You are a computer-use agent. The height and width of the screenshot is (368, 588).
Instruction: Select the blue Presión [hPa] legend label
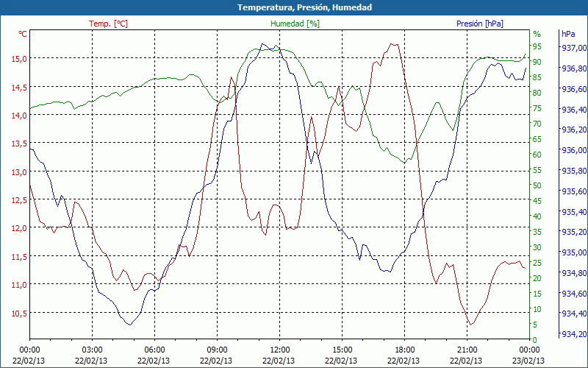pyautogui.click(x=480, y=24)
